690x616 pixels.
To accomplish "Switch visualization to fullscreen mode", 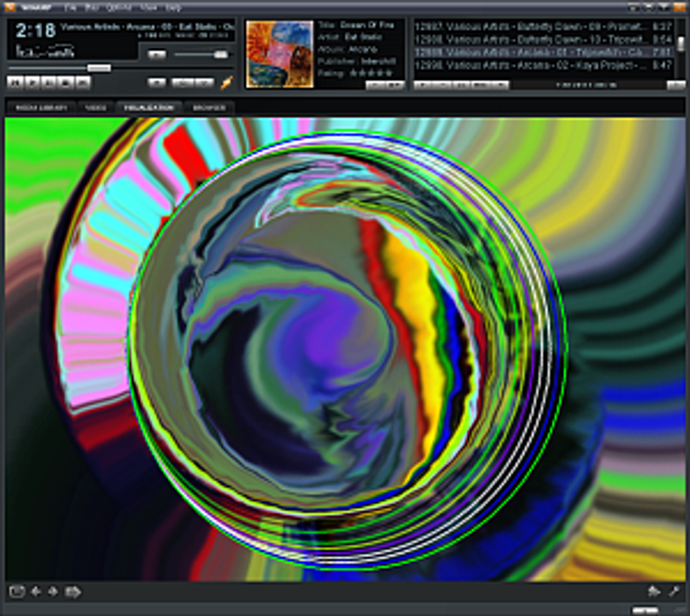I will 17,592.
